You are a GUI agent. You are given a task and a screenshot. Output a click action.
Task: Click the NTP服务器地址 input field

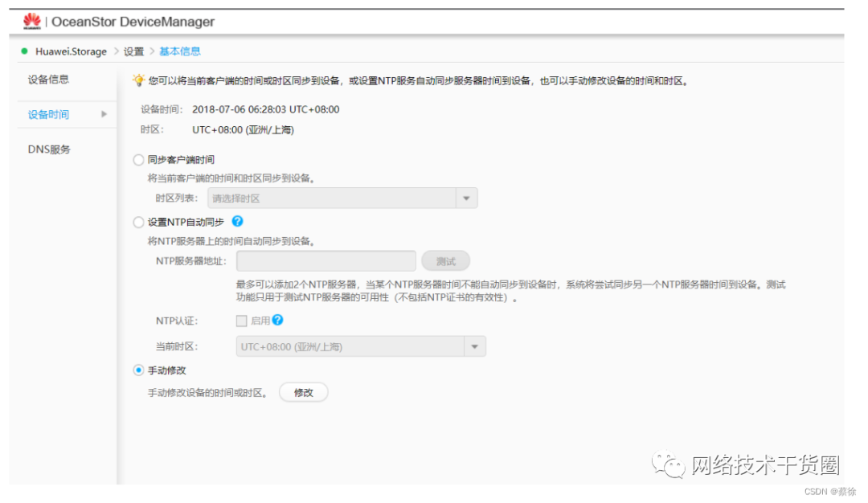pyautogui.click(x=325, y=260)
